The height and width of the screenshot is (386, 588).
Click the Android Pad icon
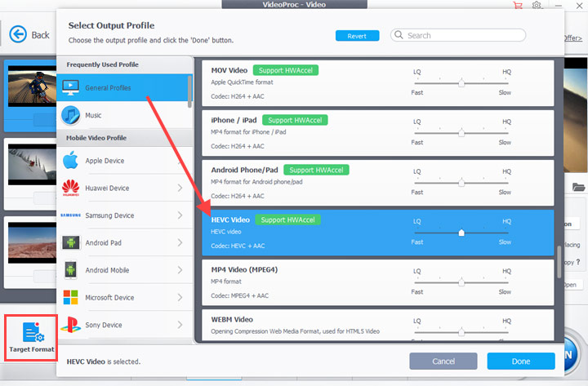pyautogui.click(x=70, y=242)
